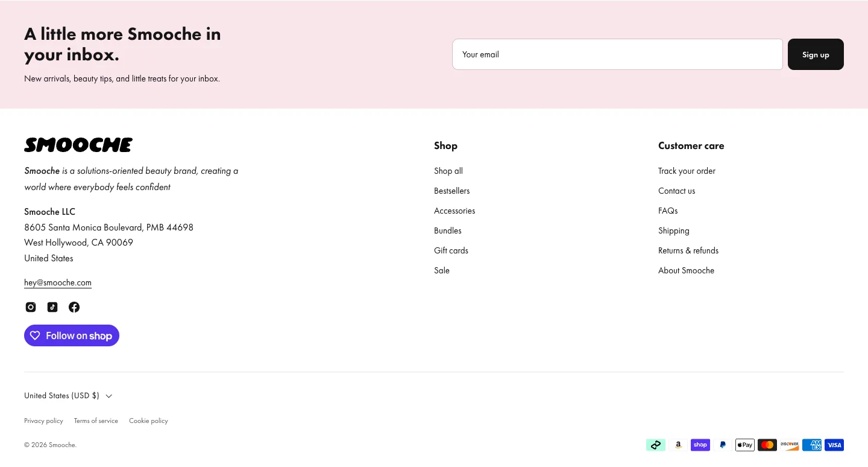Screen dimensions: 868x467
Task: Click the Discover payment icon
Action: click(x=790, y=445)
